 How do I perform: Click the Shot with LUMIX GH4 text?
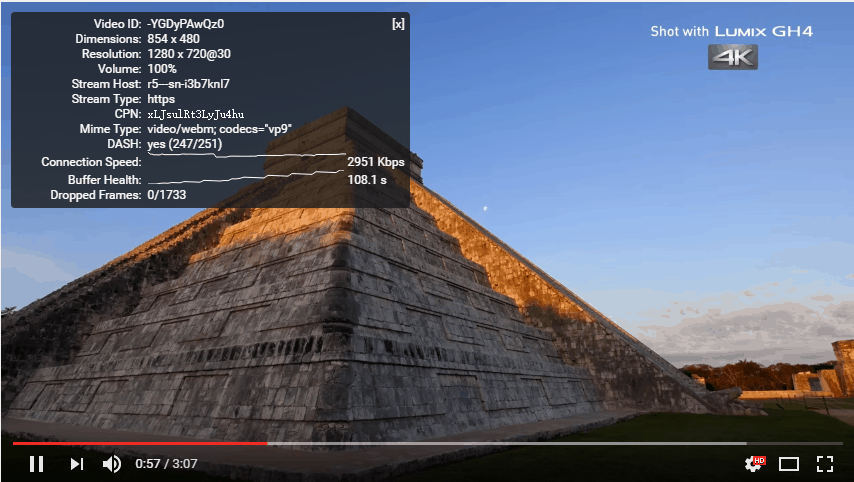point(731,31)
